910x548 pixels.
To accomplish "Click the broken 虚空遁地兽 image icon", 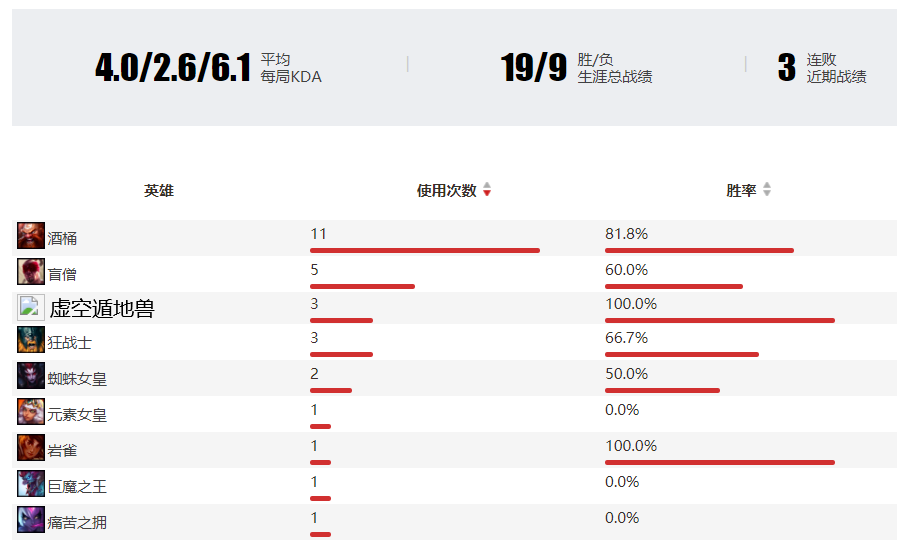I will click(x=29, y=308).
